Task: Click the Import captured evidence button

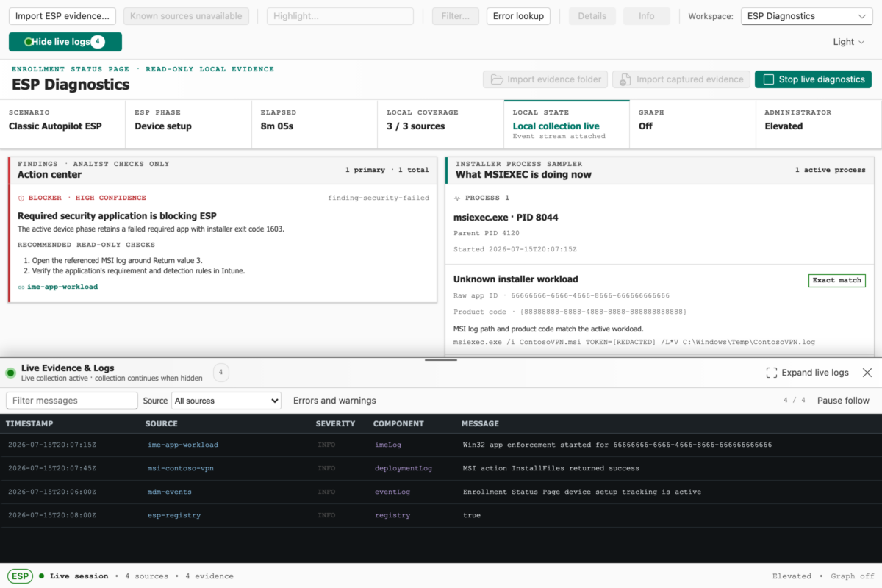Action: click(681, 79)
